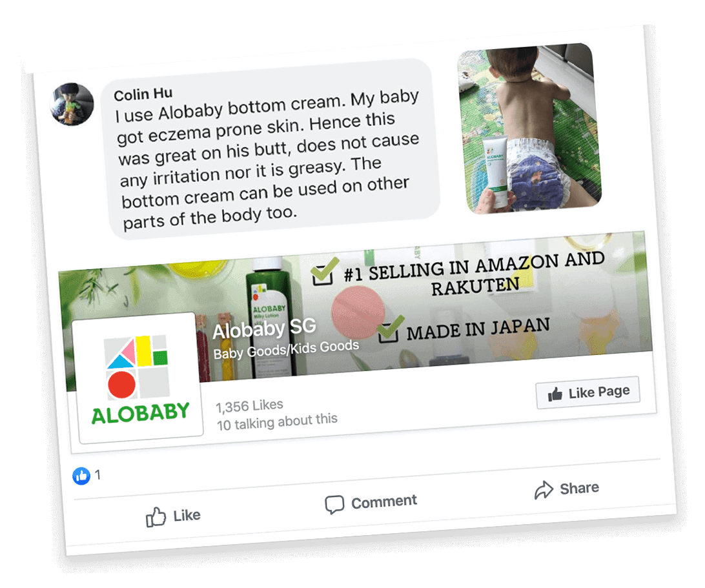
Task: Click the thumbs-up Like icon
Action: [x=156, y=517]
